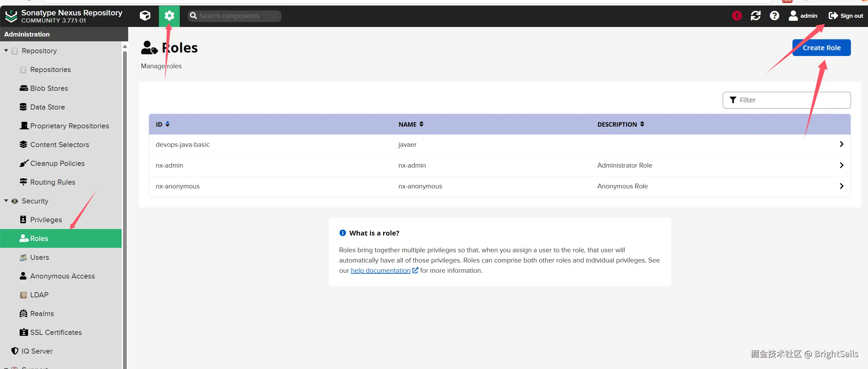The image size is (868, 369).
Task: Click the refresh icon in header
Action: click(x=756, y=16)
